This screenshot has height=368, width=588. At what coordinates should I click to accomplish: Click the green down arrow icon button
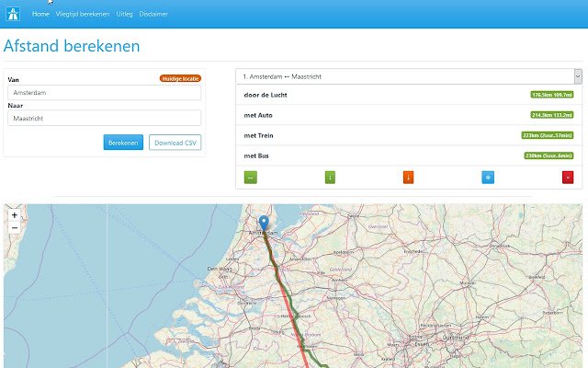330,178
